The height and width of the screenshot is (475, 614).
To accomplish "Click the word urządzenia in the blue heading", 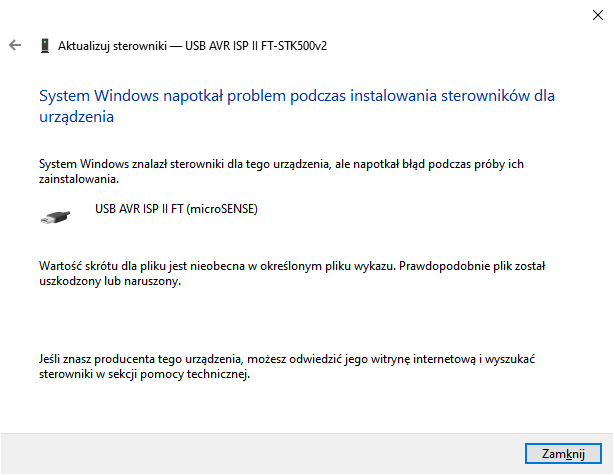I will pos(76,117).
